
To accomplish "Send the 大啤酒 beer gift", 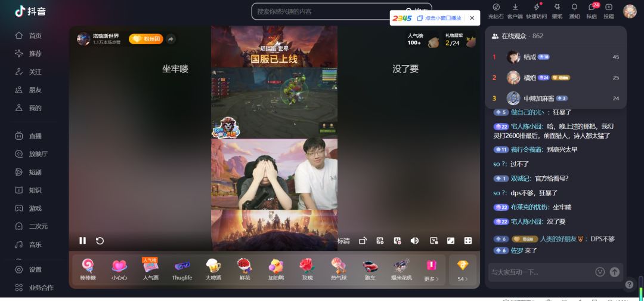I will pyautogui.click(x=213, y=269).
